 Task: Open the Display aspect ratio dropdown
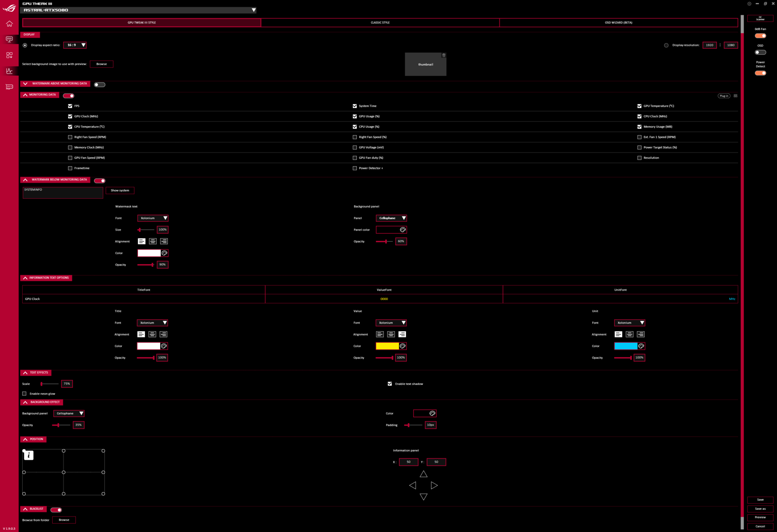click(75, 45)
